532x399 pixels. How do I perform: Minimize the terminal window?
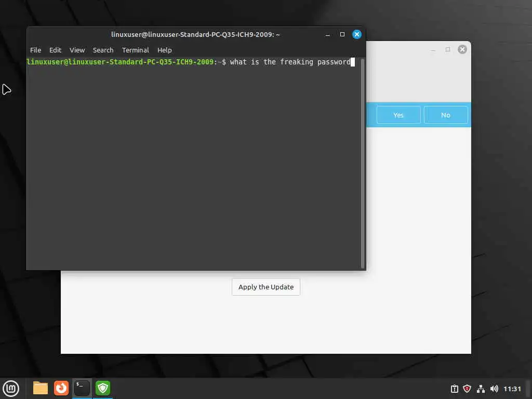point(328,35)
